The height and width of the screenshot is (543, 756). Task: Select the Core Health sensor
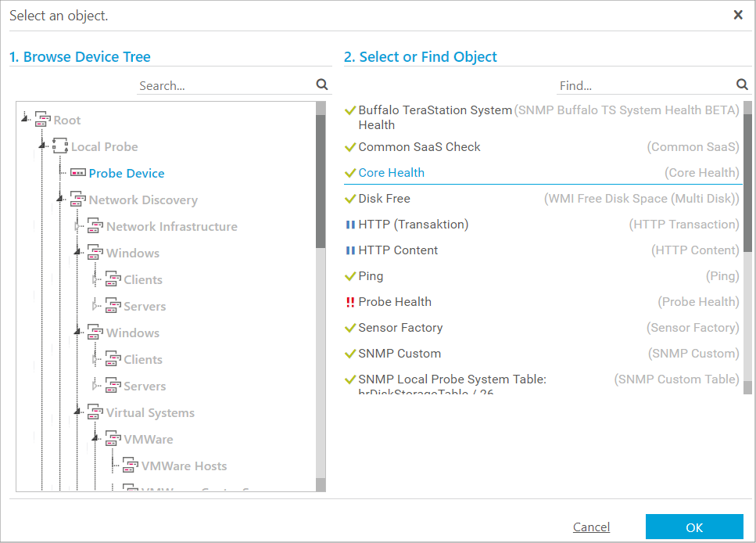coord(391,173)
